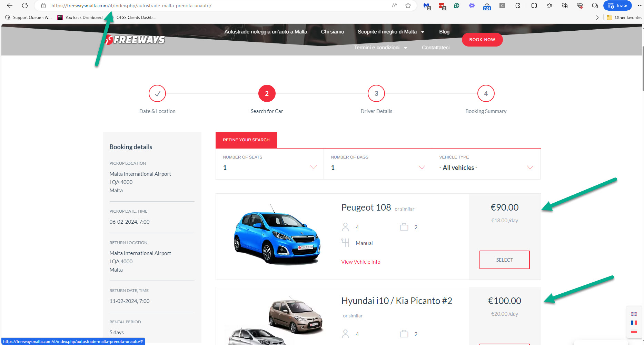Viewport: 644px width, 345px height.
Task: Click the pickup date 06-02-2024, 7:00
Action: [129, 222]
